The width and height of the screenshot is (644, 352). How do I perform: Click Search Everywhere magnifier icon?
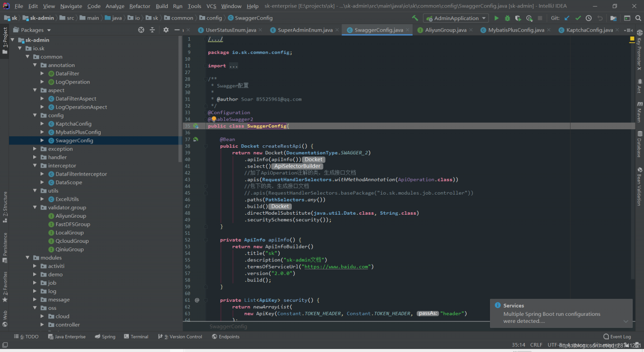(638, 18)
